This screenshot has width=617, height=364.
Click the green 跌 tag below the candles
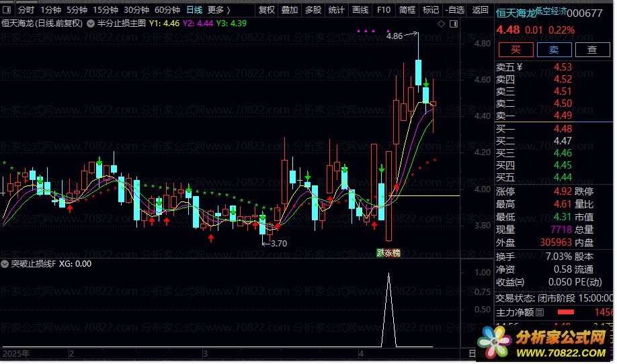380,253
